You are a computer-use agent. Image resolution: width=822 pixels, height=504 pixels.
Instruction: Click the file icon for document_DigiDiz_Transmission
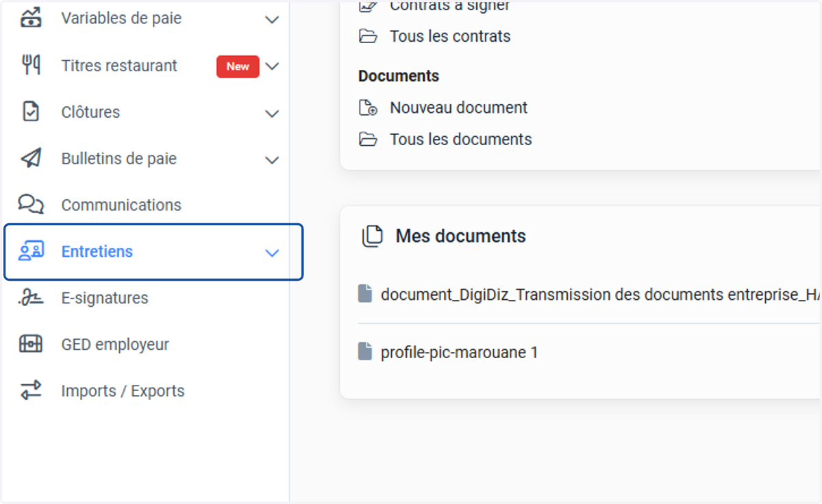click(365, 294)
